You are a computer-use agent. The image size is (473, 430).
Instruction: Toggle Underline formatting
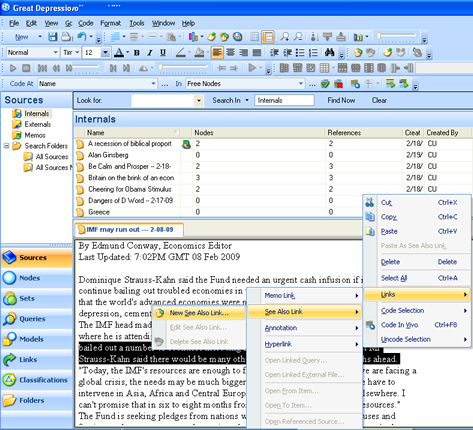click(163, 53)
